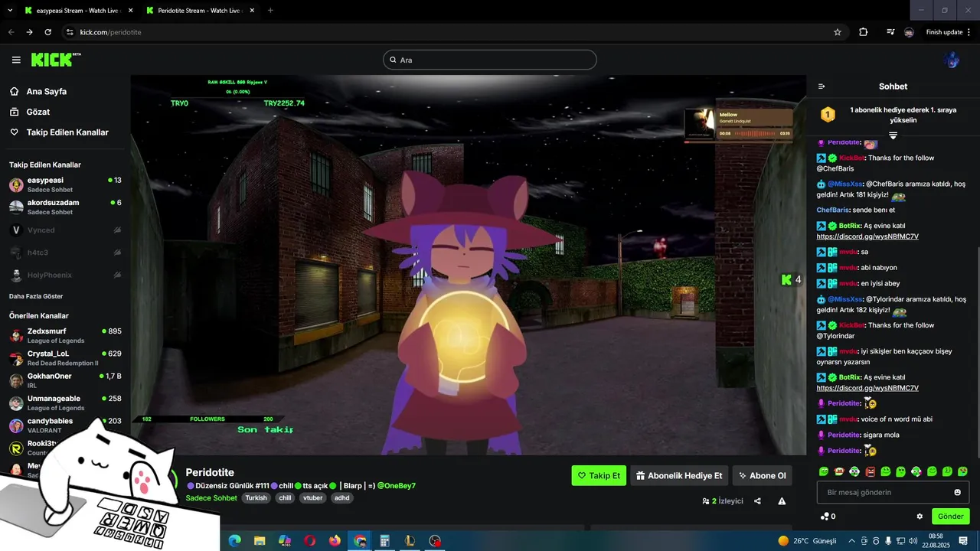The height and width of the screenshot is (551, 980).
Task: Expand Daha Fazla Göster list
Action: tap(36, 296)
